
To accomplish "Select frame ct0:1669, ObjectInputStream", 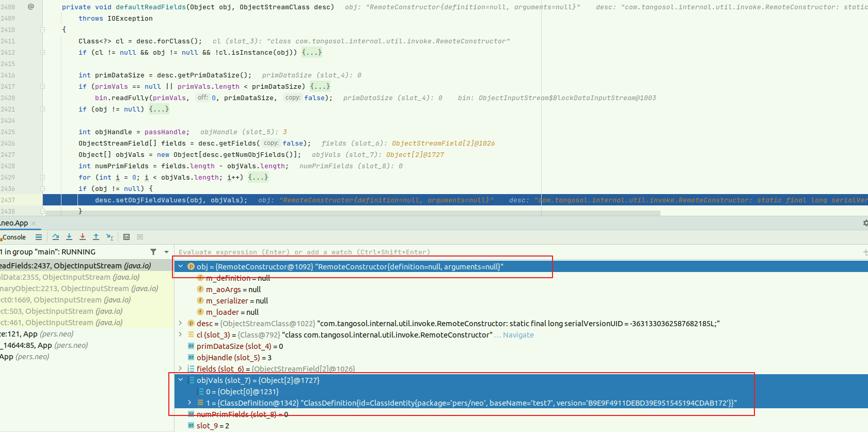I will (87, 300).
